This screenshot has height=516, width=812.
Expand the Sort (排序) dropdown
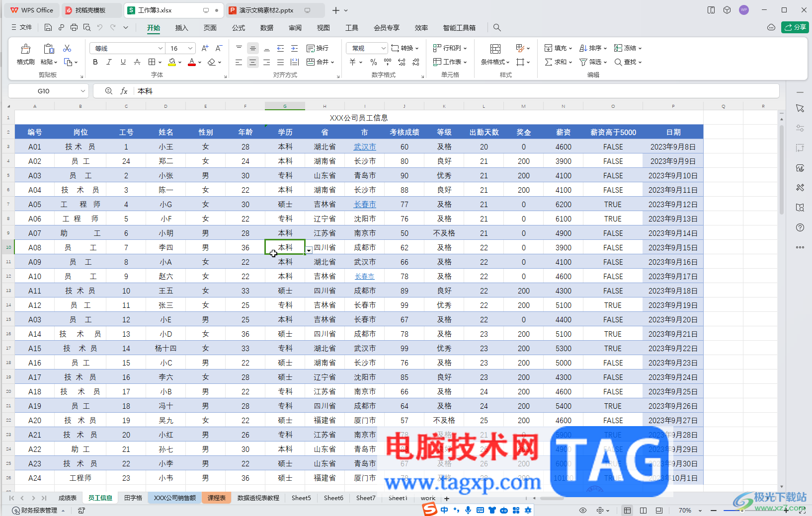click(x=605, y=49)
